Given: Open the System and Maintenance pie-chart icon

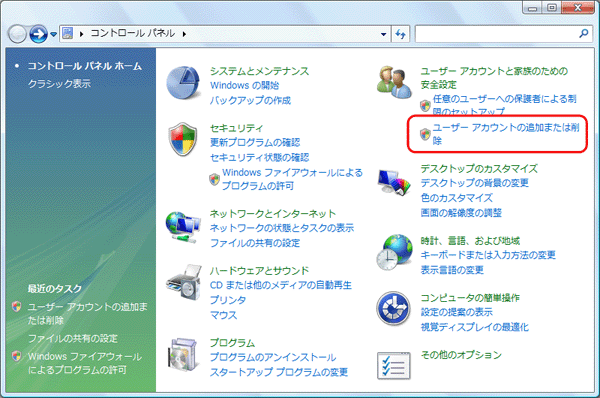Looking at the screenshot, I should (x=183, y=83).
